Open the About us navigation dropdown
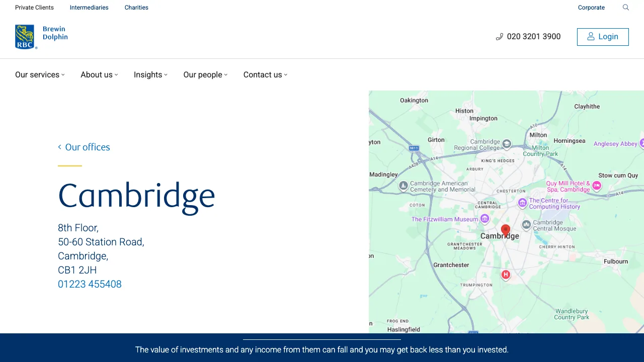 (99, 74)
